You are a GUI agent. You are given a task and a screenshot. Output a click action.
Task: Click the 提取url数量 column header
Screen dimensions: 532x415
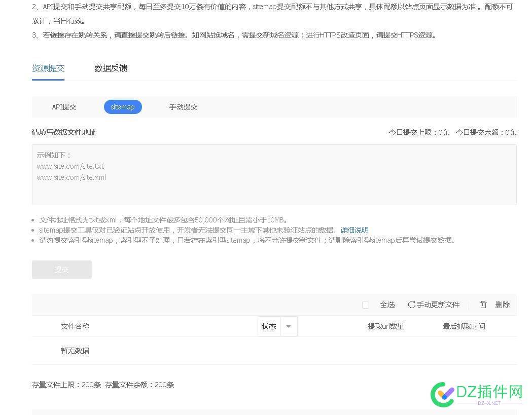coord(386,326)
